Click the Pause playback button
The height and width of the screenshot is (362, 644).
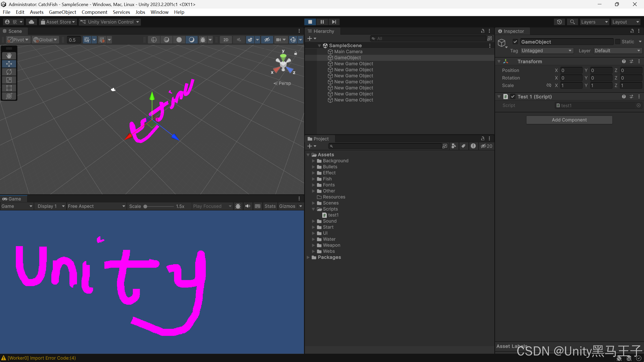322,22
